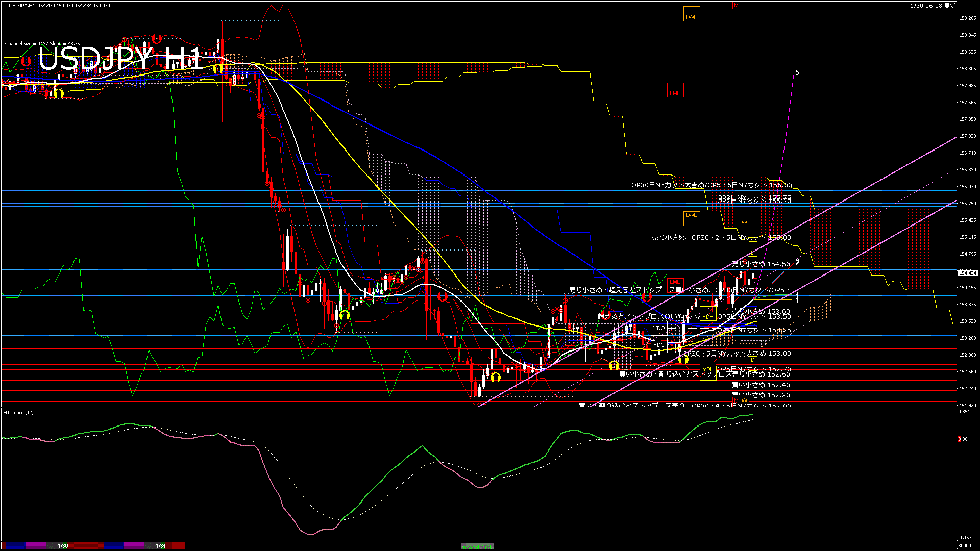
Task: Click the 更新 refresh label at top right
Action: (950, 6)
